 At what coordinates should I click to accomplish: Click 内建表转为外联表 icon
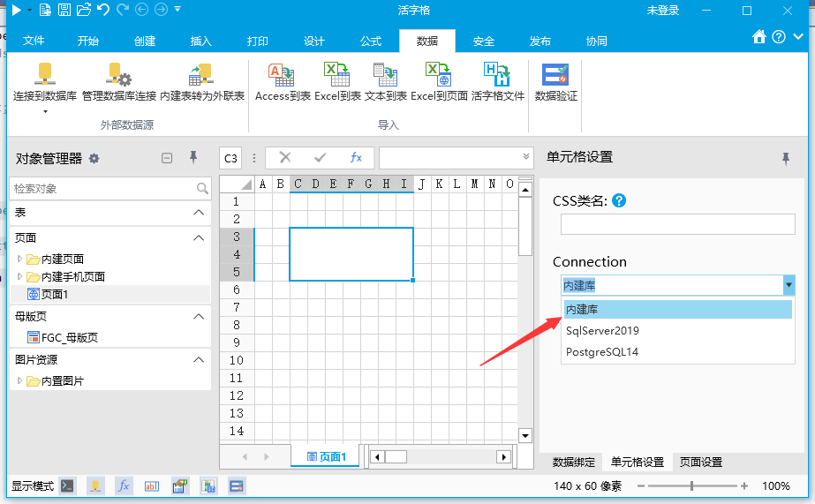(201, 74)
